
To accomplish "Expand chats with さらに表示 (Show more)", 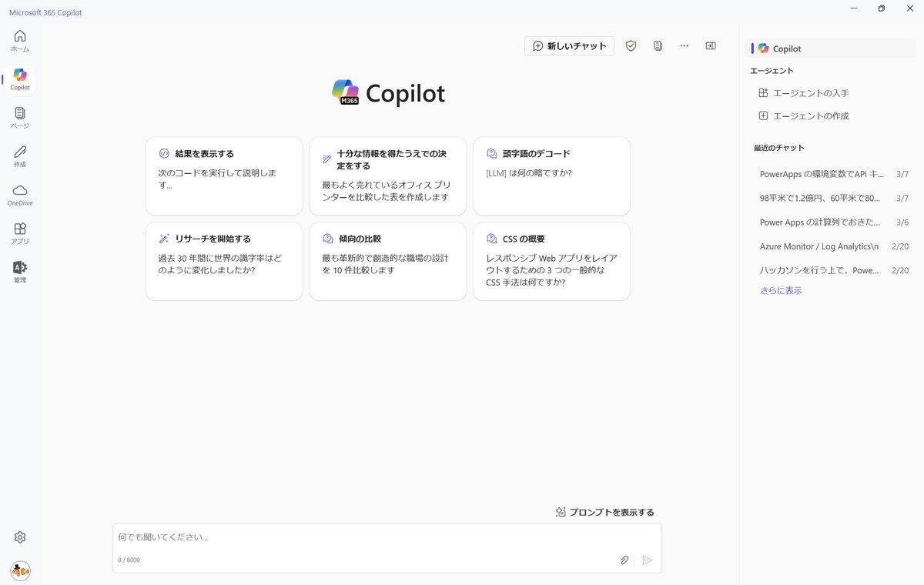I will (781, 290).
